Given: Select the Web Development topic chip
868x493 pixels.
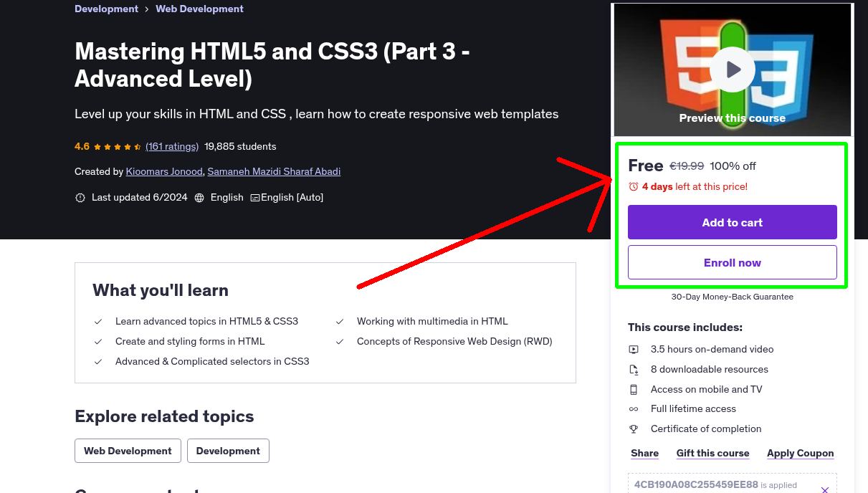Looking at the screenshot, I should click(x=128, y=451).
